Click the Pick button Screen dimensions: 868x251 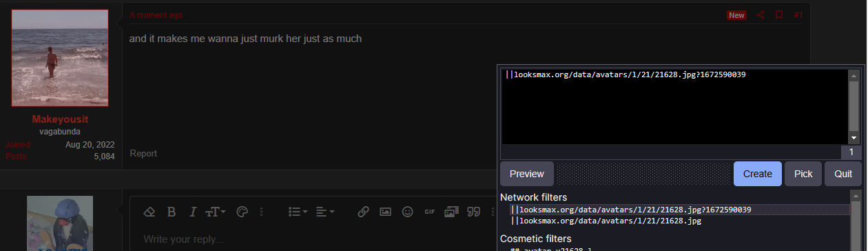(x=803, y=174)
